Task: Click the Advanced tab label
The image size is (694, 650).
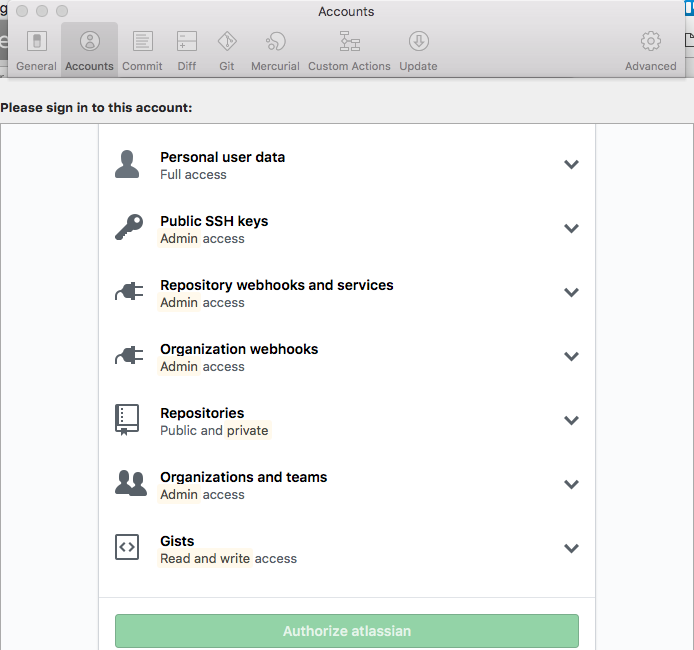Action: [x=651, y=66]
